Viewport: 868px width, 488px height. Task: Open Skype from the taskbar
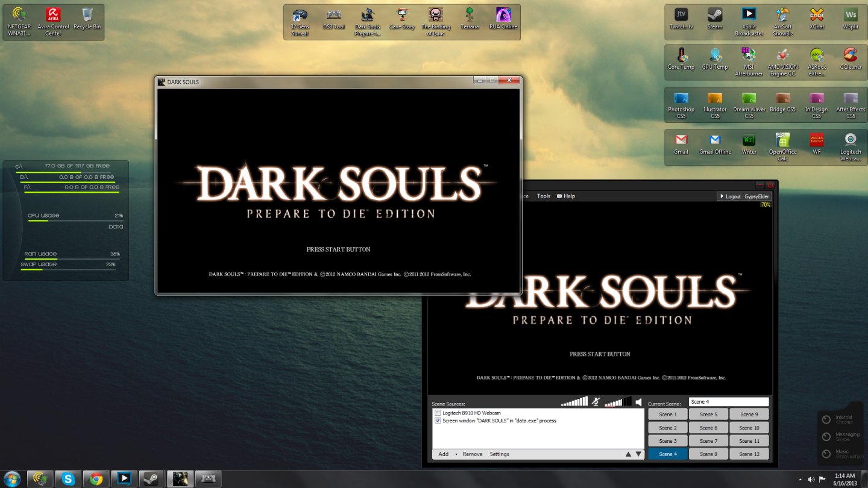click(68, 479)
